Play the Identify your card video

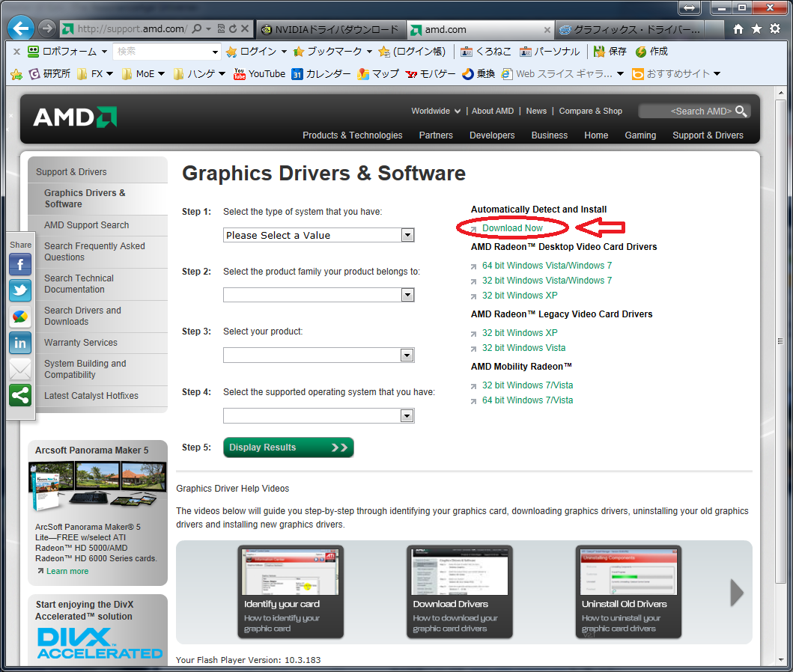tap(291, 592)
